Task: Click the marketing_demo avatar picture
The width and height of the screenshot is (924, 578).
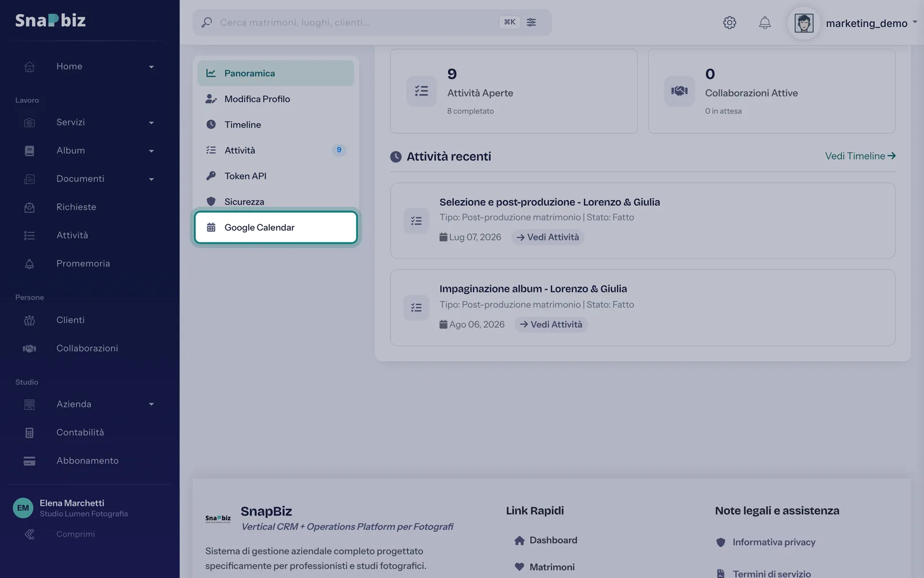Action: 804,23
